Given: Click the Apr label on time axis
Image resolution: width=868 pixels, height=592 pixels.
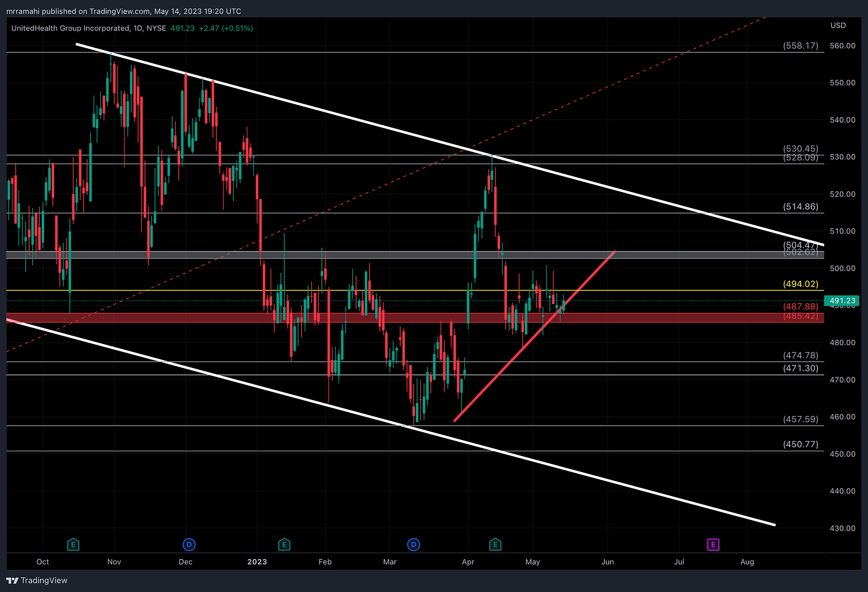Looking at the screenshot, I should coord(468,562).
